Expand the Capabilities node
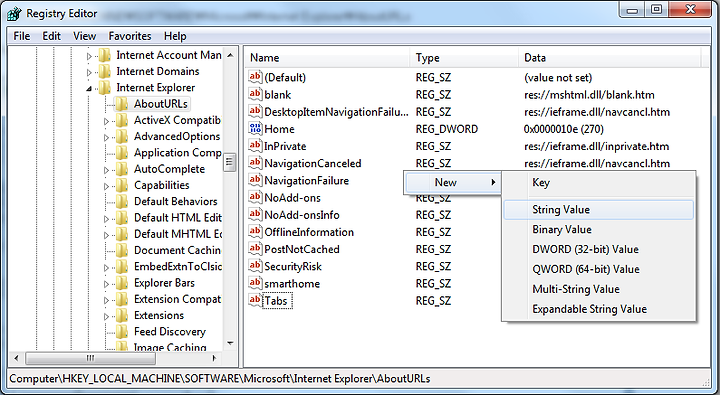 (x=106, y=186)
